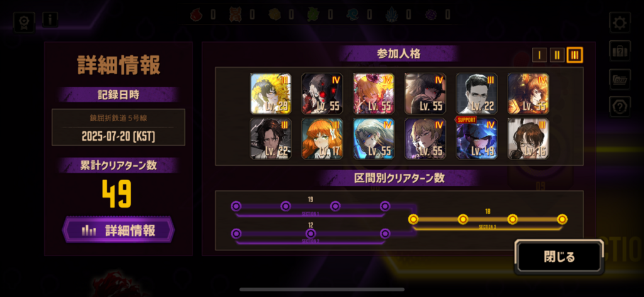Click the purple 詳細情報 button

[118, 230]
